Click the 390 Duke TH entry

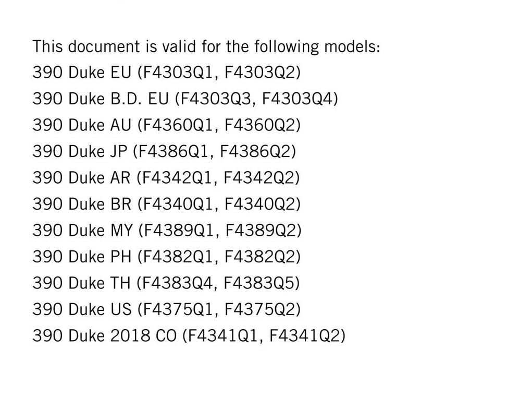pos(166,283)
